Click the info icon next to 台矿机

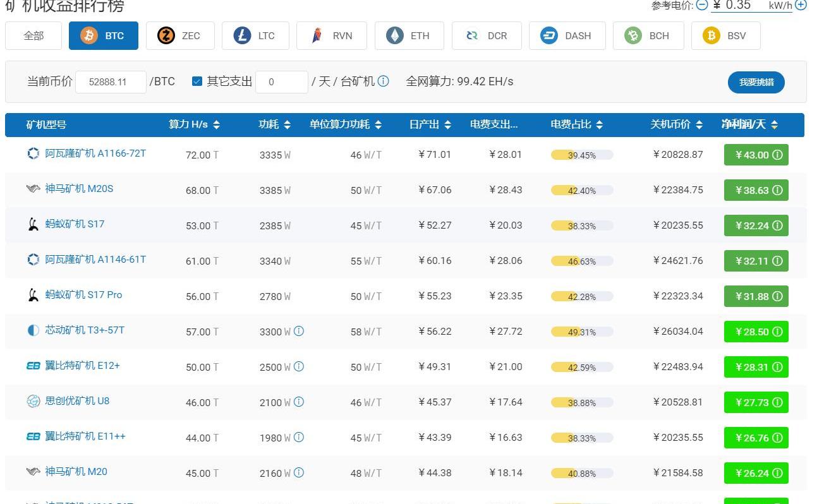(x=384, y=81)
